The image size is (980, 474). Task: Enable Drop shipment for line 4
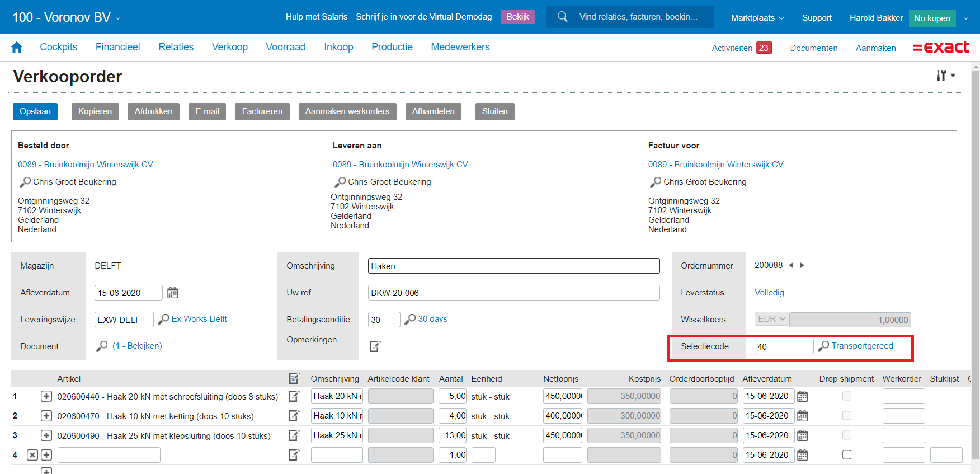click(x=847, y=454)
